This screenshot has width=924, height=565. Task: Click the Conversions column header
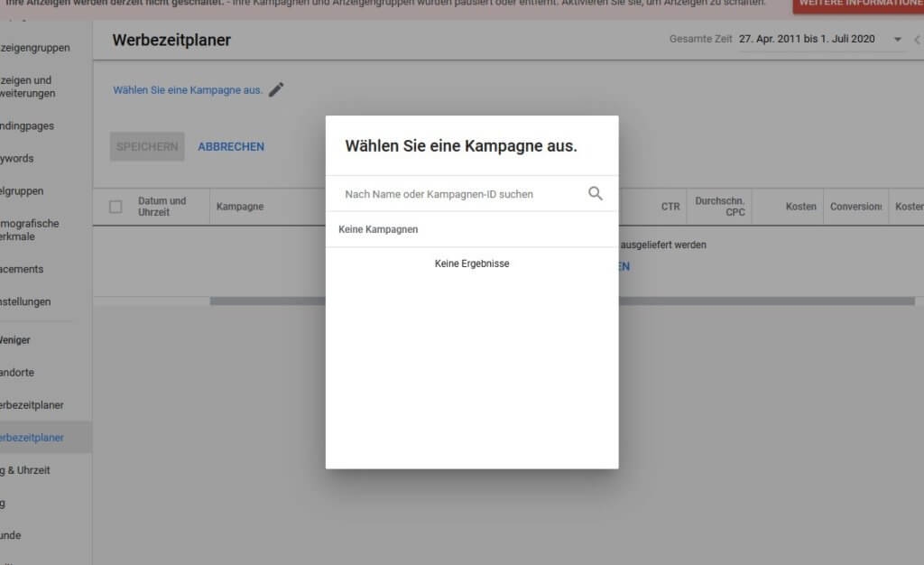855,207
